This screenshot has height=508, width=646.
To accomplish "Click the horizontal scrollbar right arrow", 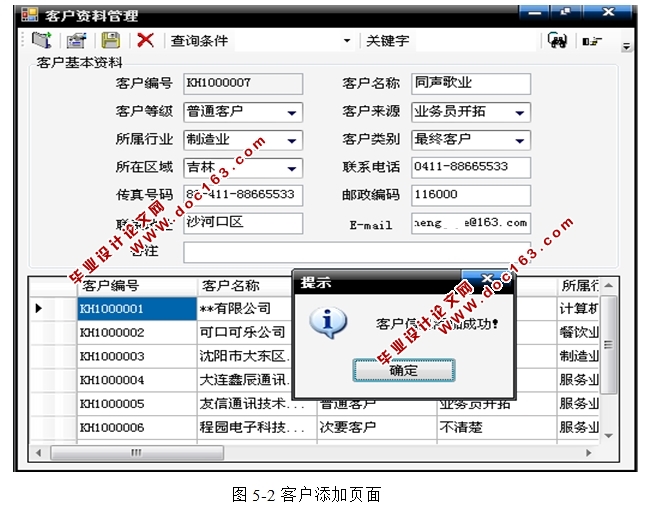I will click(x=588, y=453).
